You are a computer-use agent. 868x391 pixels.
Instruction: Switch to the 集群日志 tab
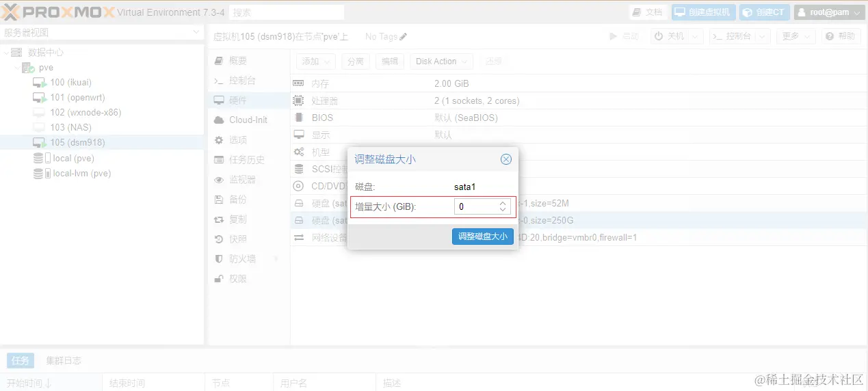[x=64, y=361]
